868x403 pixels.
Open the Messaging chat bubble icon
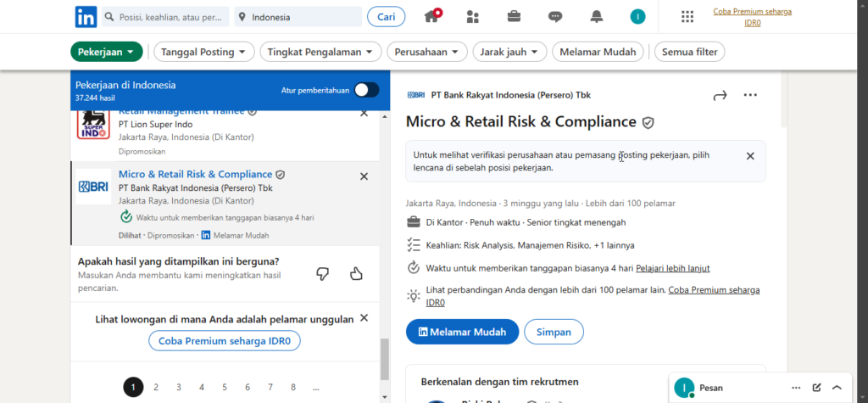(x=555, y=17)
